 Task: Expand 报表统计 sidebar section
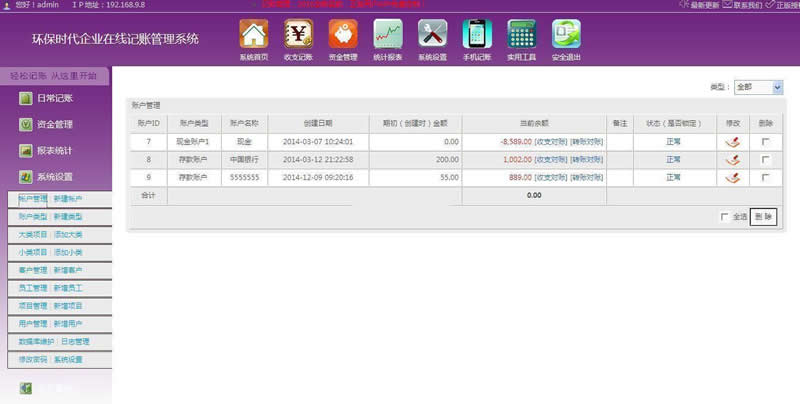pos(55,151)
